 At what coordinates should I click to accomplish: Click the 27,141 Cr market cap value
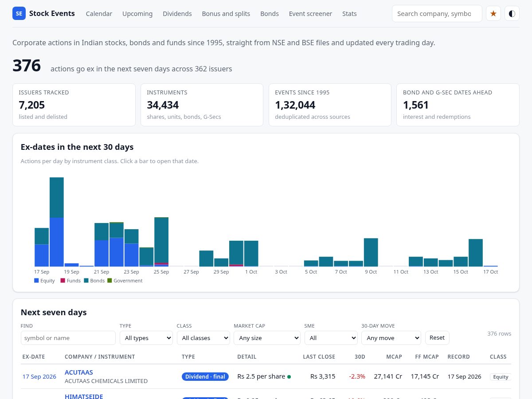pyautogui.click(x=388, y=376)
